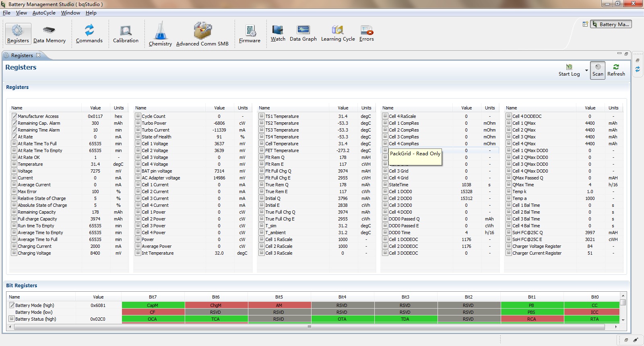Open the Commands tool

pos(89,34)
